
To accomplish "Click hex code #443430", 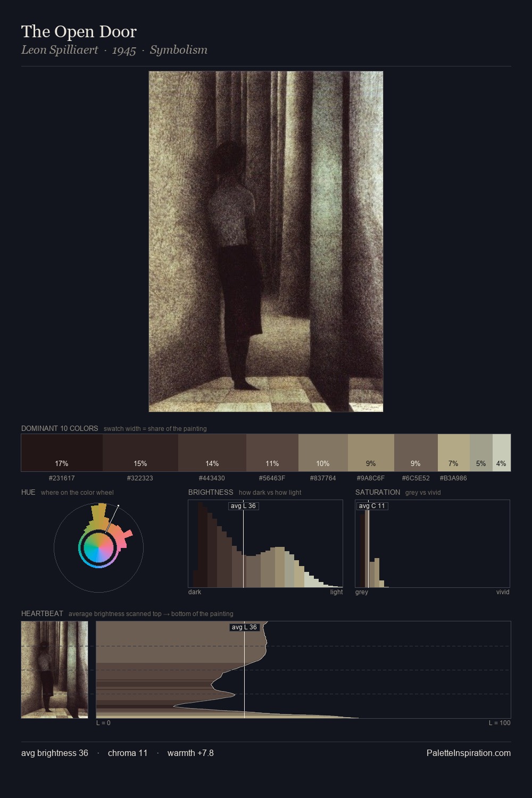I will coord(212,478).
